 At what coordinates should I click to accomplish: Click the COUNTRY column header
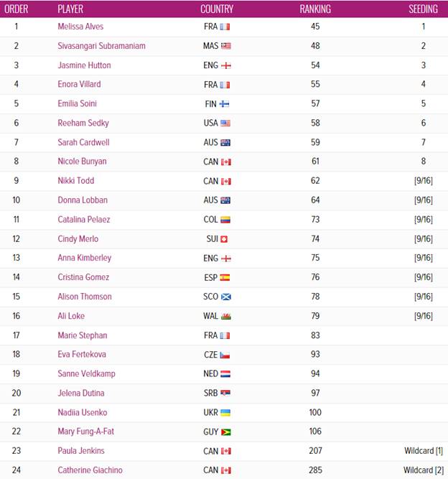pyautogui.click(x=217, y=9)
